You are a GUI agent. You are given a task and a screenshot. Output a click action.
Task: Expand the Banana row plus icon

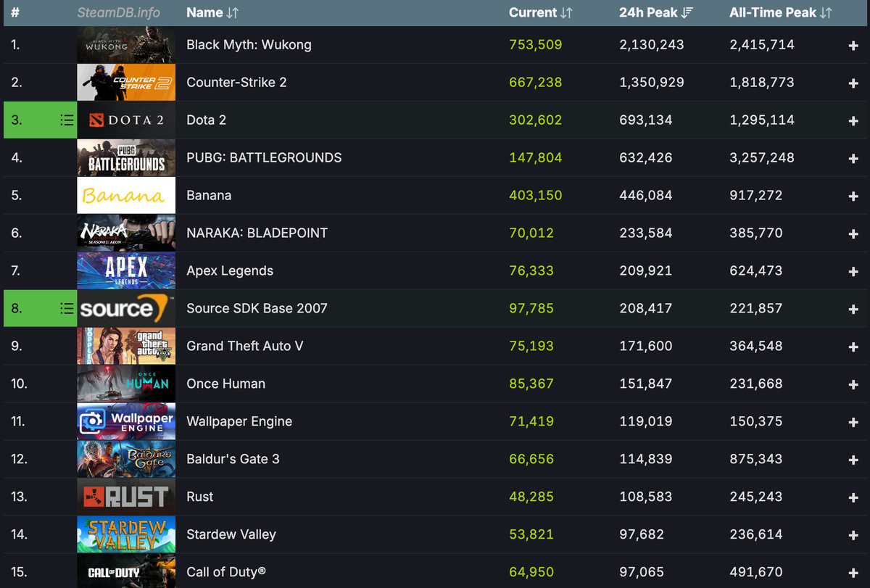click(853, 196)
